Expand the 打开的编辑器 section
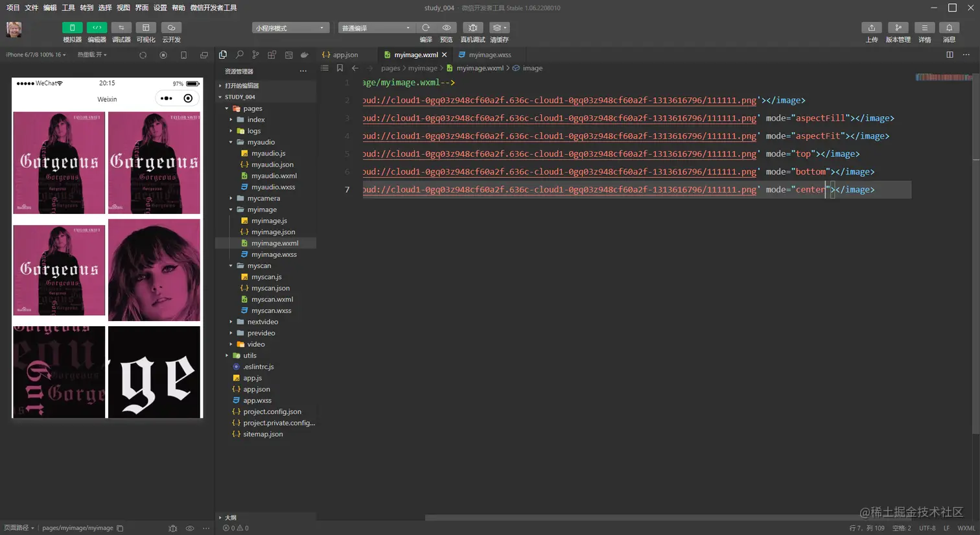 (266, 86)
